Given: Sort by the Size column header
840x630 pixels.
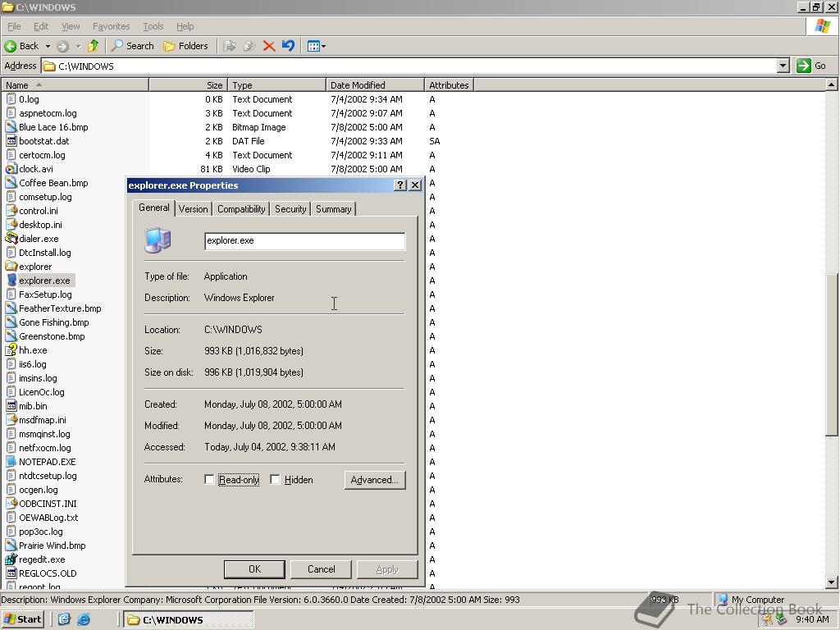Looking at the screenshot, I should [188, 85].
